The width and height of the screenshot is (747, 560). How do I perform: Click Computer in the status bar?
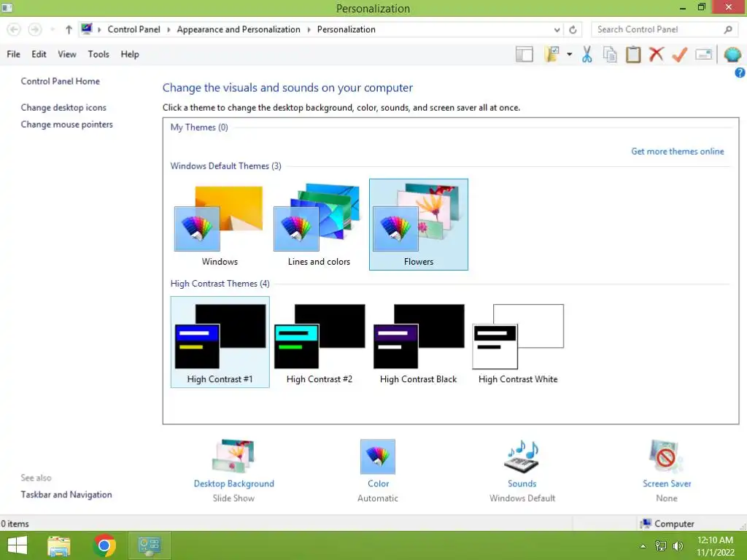pos(667,524)
